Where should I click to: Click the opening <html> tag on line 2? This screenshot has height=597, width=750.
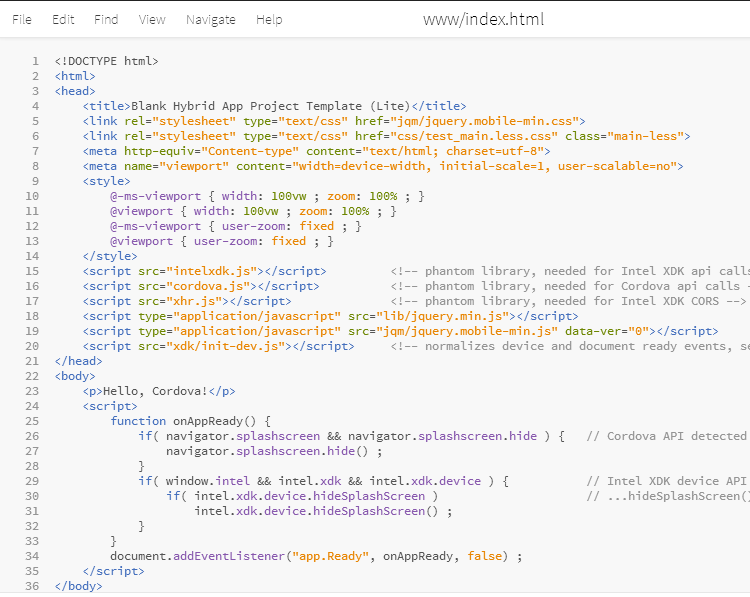coord(75,76)
